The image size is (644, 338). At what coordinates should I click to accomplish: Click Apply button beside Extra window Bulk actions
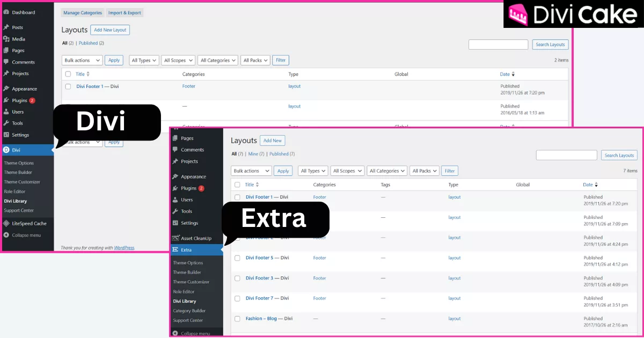(283, 171)
